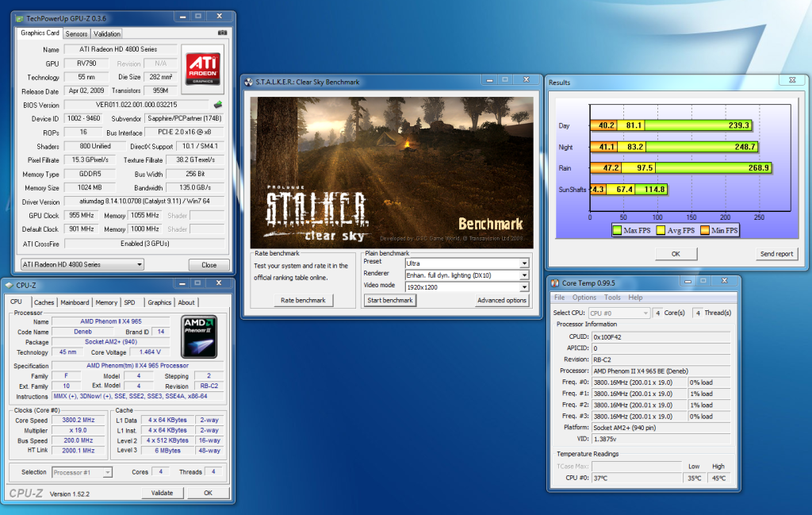Click the S.T.A.L.K.E.R. Benchmark title bar icon
The image size is (812, 515).
point(248,82)
